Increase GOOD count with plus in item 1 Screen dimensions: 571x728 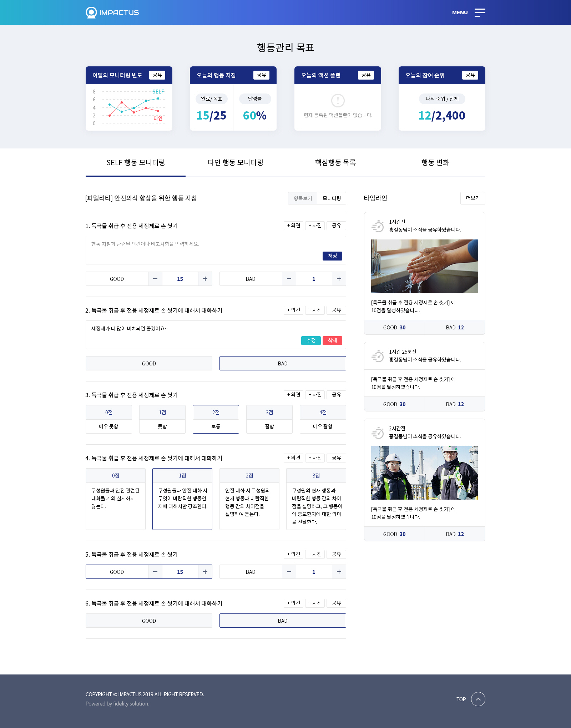tap(205, 279)
